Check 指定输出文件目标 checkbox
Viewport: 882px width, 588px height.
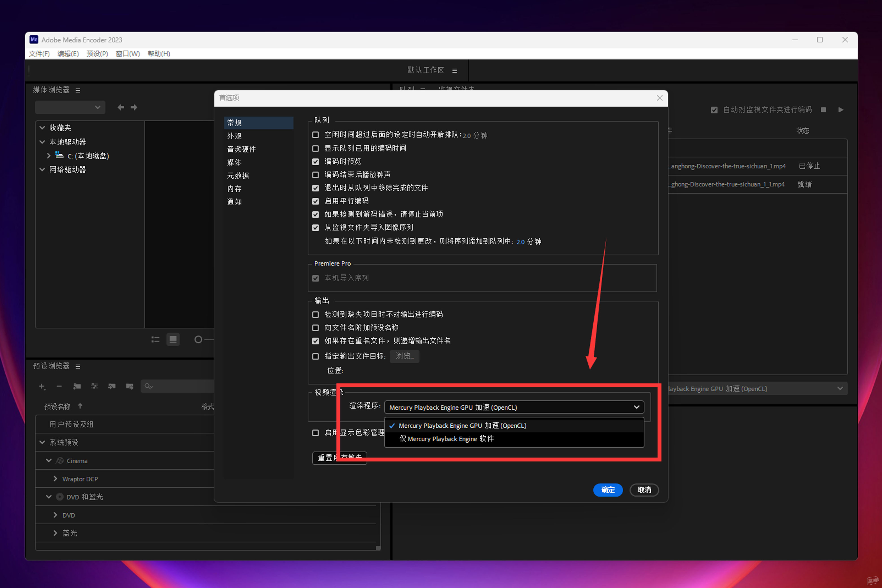click(x=316, y=356)
